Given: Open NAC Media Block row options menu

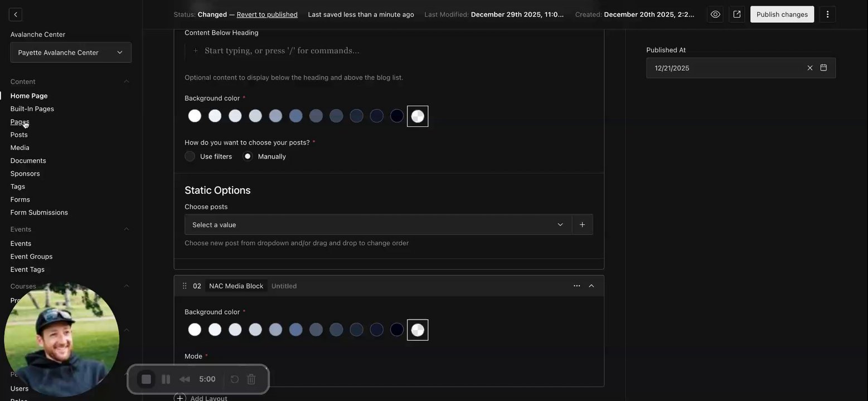Looking at the screenshot, I should click(x=576, y=286).
